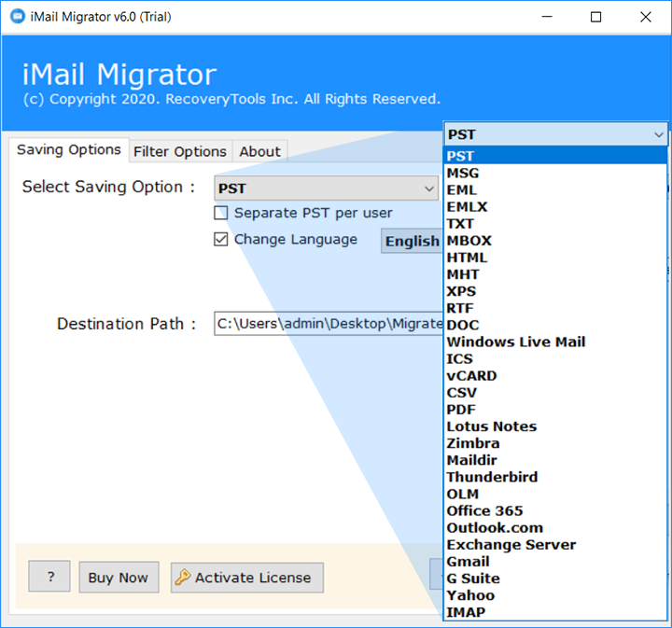Select PDF as saving option
This screenshot has width=672, height=628.
coord(555,410)
